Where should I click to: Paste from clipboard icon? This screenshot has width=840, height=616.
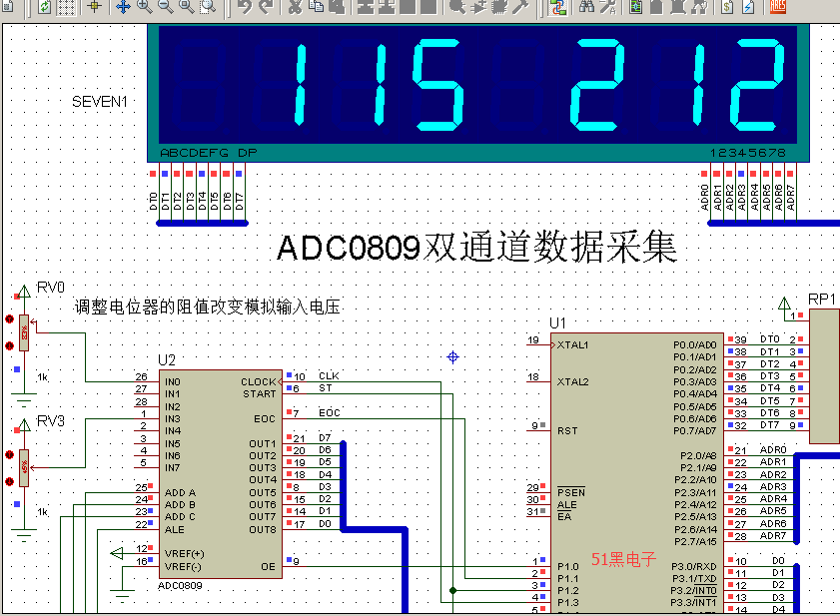(337, 7)
